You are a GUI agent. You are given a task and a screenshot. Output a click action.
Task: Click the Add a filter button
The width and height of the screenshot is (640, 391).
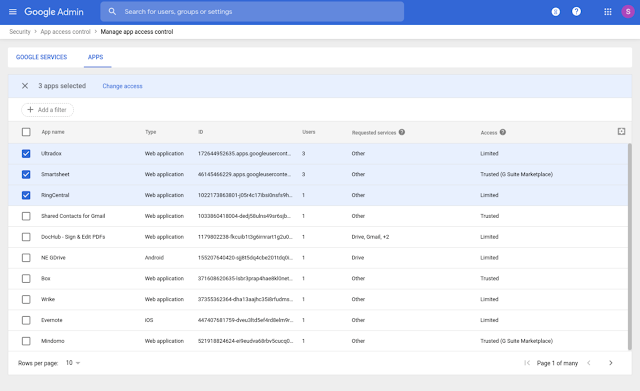47,110
